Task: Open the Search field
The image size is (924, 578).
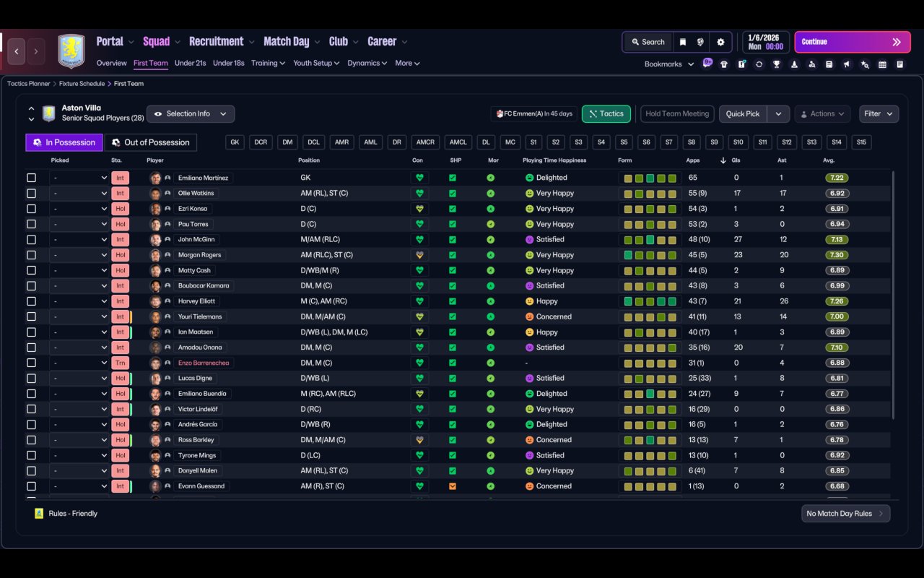Action: click(x=648, y=42)
